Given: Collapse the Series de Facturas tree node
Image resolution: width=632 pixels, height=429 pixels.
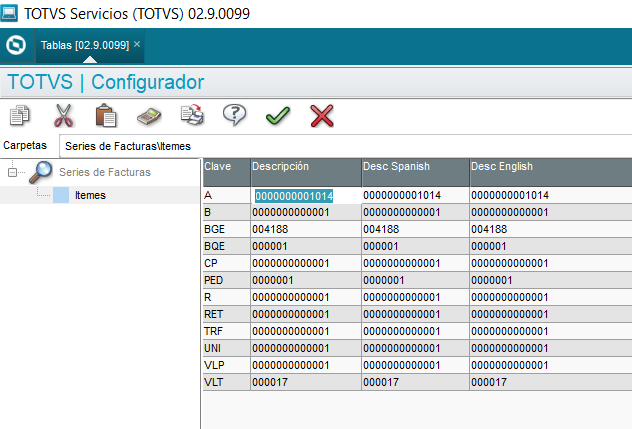Looking at the screenshot, I should coord(12,173).
